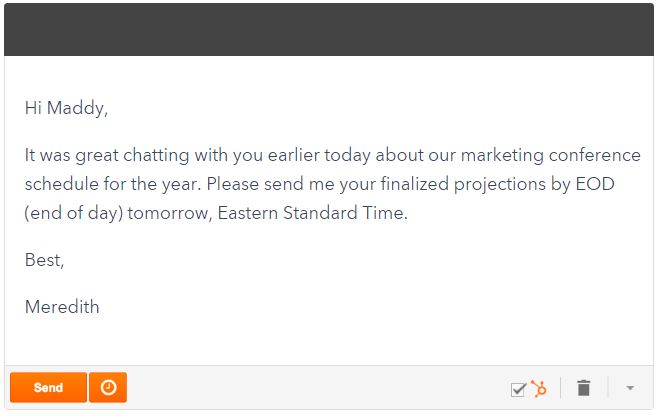Click the 'Meredith' signature text
Image resolution: width=661 pixels, height=418 pixels.
tap(62, 307)
